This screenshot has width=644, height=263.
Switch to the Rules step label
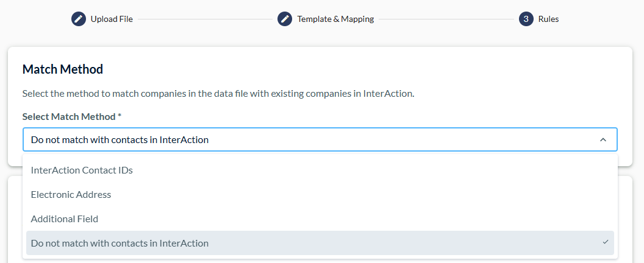point(548,19)
